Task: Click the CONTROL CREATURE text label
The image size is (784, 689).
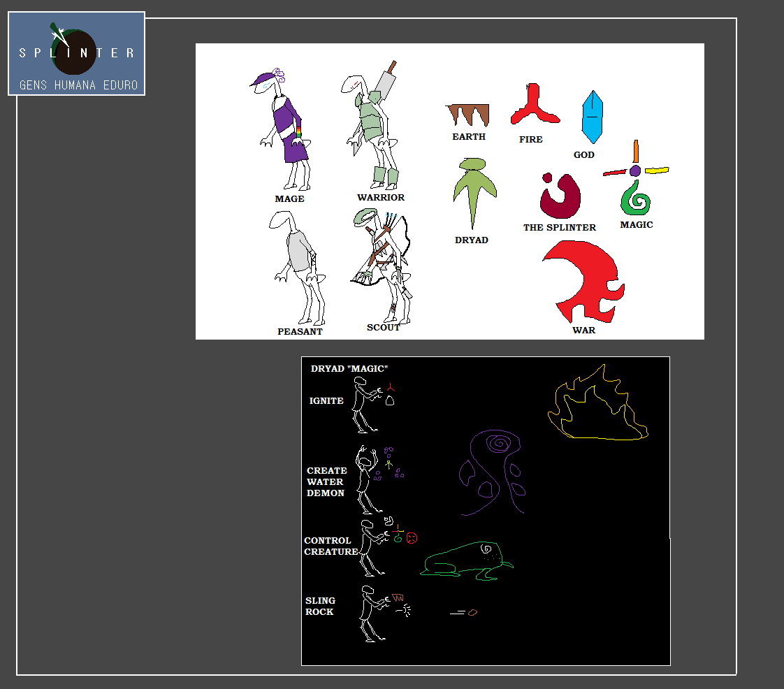Action: tap(330, 546)
